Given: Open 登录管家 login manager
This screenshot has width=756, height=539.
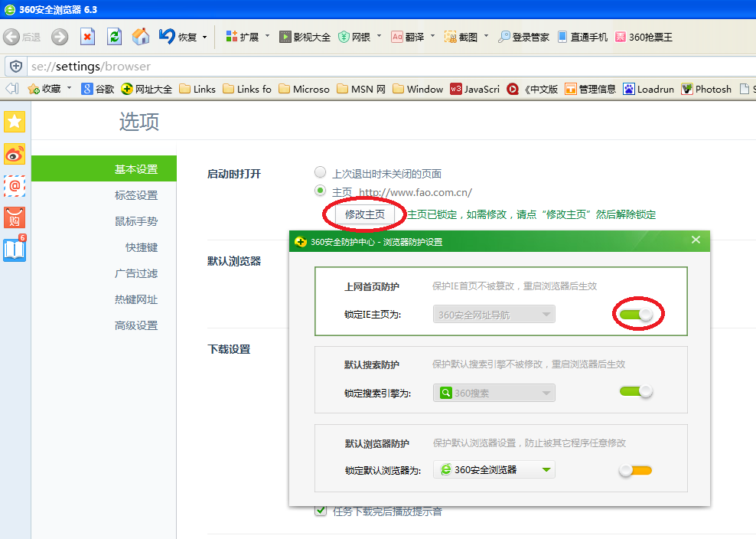Looking at the screenshot, I should [523, 38].
